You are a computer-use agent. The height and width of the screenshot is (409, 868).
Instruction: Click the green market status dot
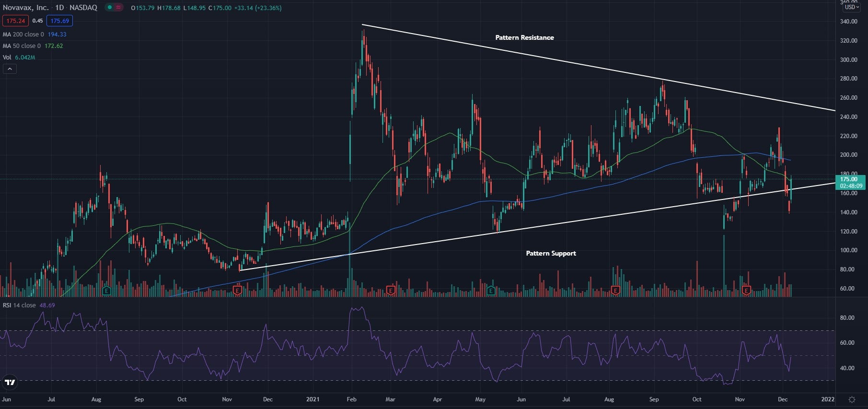110,8
